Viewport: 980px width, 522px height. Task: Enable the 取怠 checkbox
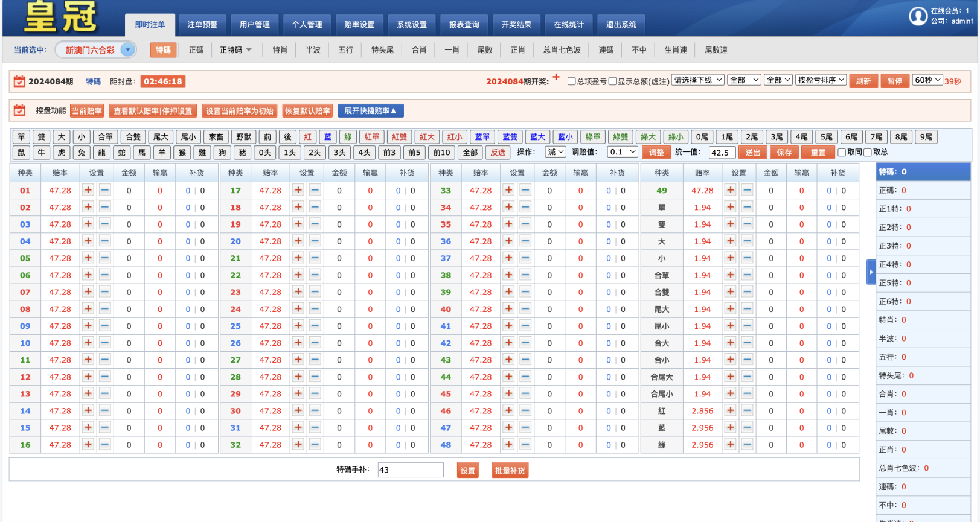click(x=868, y=153)
